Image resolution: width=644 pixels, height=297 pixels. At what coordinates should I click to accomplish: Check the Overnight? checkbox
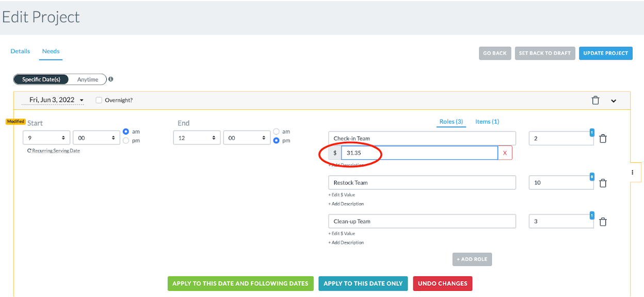[x=99, y=100]
